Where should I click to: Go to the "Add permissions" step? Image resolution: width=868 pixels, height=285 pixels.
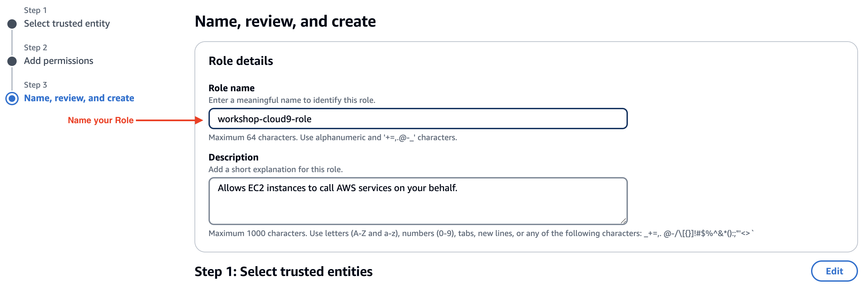[x=58, y=61]
